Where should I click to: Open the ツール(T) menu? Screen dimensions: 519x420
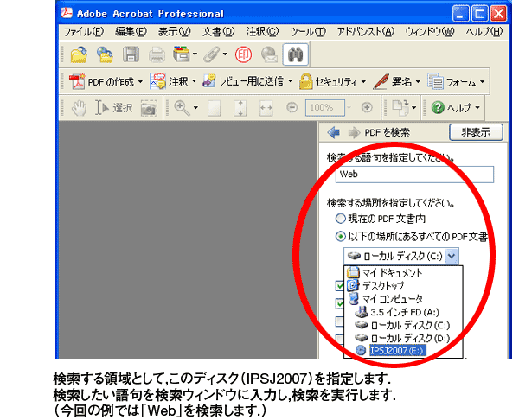308,32
